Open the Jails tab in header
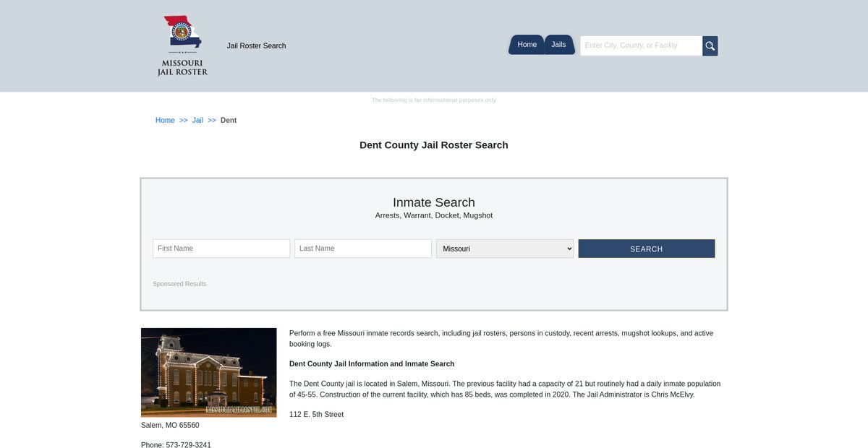 coord(559,45)
